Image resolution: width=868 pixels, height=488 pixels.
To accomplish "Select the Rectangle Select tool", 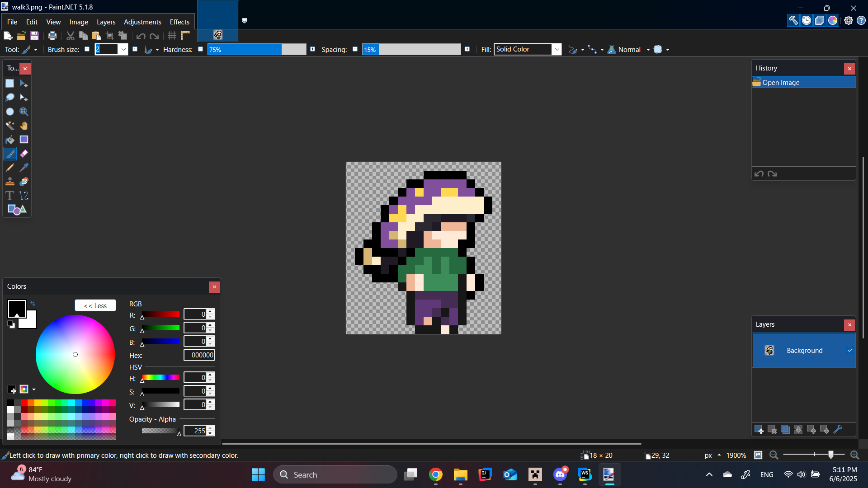I will coord(10,84).
